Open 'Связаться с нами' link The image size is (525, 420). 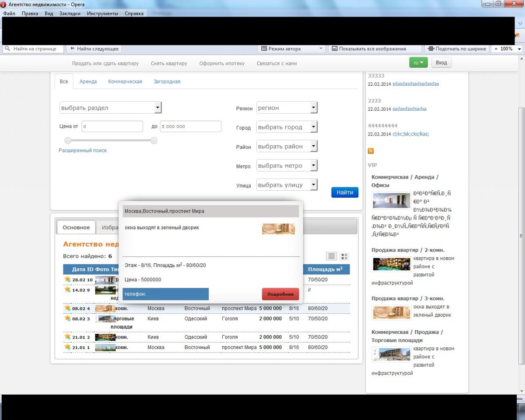(277, 63)
